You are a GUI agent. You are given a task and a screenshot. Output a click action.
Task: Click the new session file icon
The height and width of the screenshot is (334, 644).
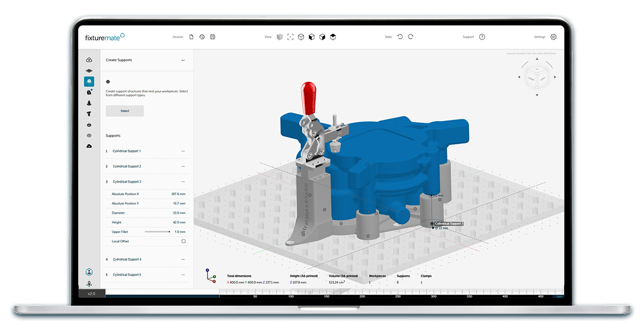point(191,37)
